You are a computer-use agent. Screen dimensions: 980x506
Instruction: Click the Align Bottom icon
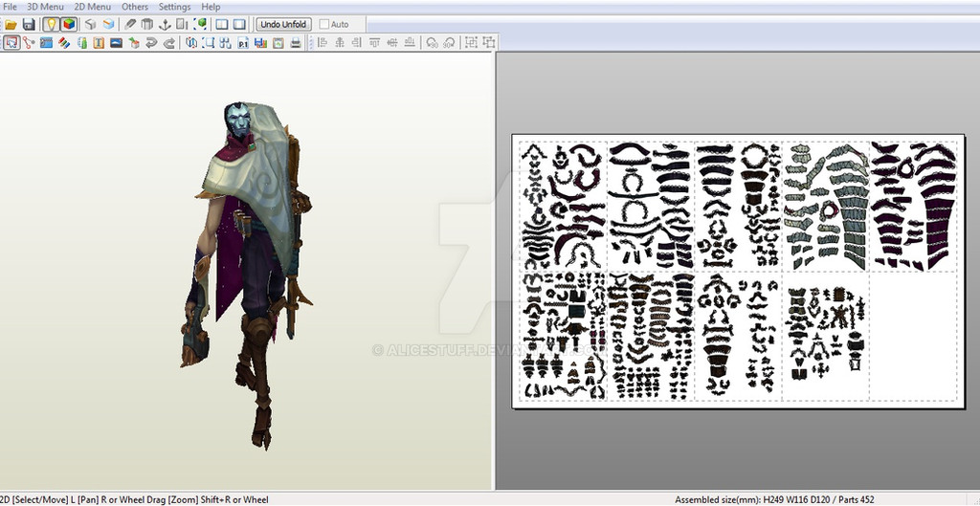pyautogui.click(x=410, y=42)
